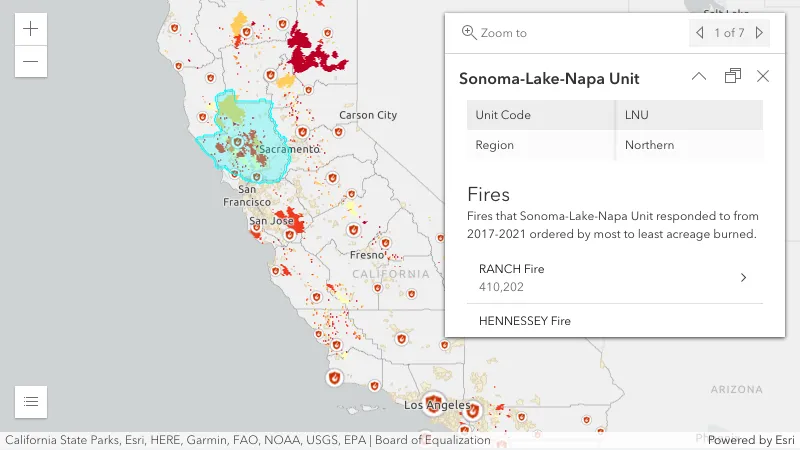Click the fire station marker near Los Angeles
800x450 pixels.
438,397
